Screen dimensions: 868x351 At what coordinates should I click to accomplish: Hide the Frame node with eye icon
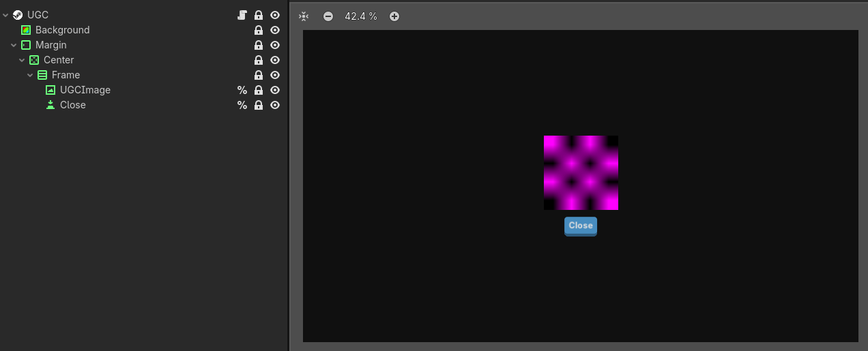tap(275, 75)
